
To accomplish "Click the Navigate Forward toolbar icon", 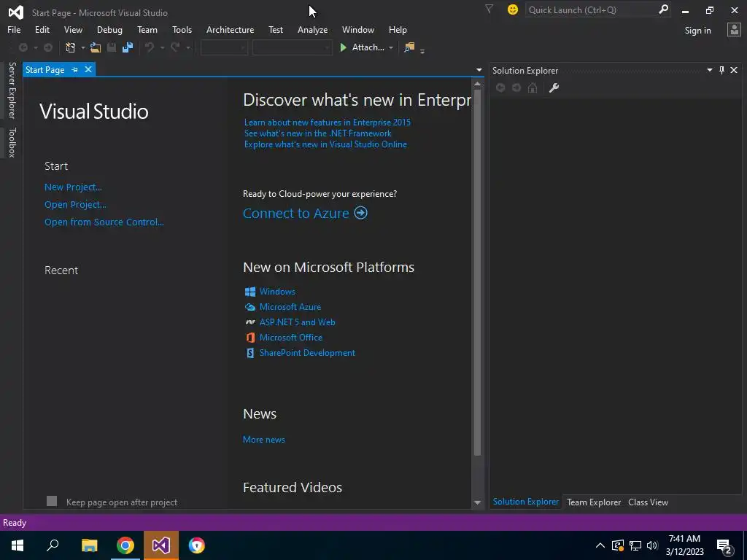I will click(48, 47).
